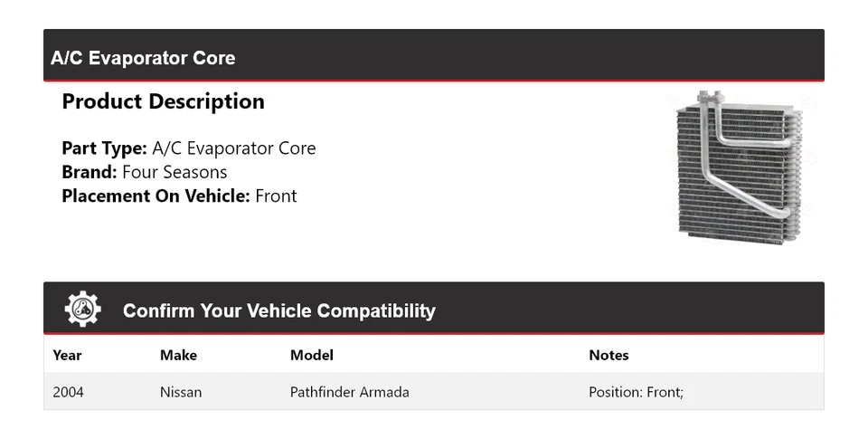Screen dimensions: 868x439
Task: Click the Confirm Your Vehicle Compatibility heading
Action: [278, 310]
